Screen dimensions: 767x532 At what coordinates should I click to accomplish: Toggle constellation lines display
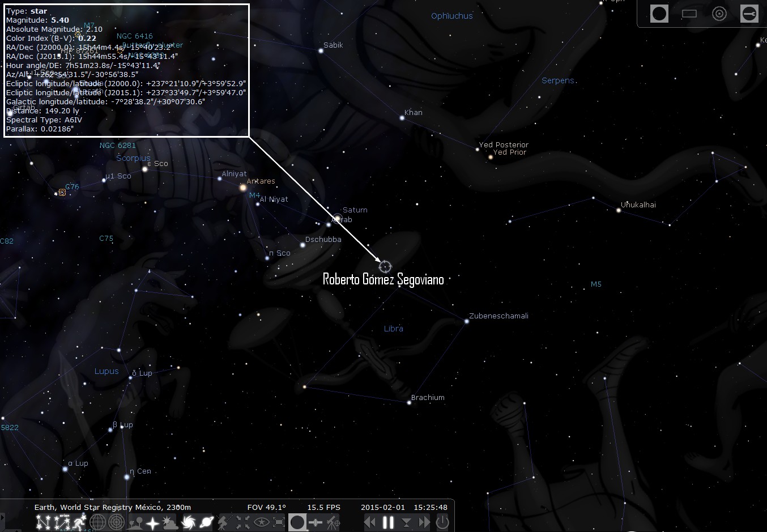pyautogui.click(x=43, y=522)
